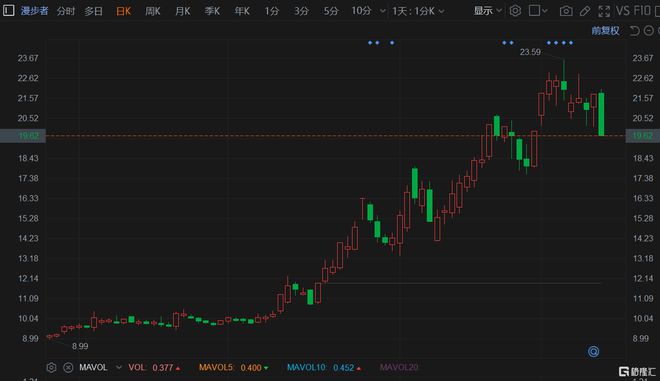Switch to the 1分 minute chart
The height and width of the screenshot is (381, 660).
(x=271, y=11)
